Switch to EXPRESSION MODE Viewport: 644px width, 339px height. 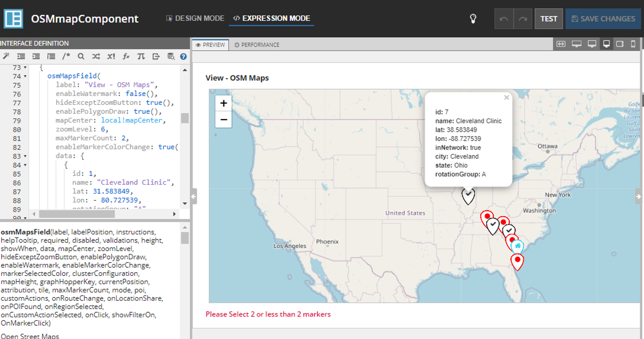272,18
